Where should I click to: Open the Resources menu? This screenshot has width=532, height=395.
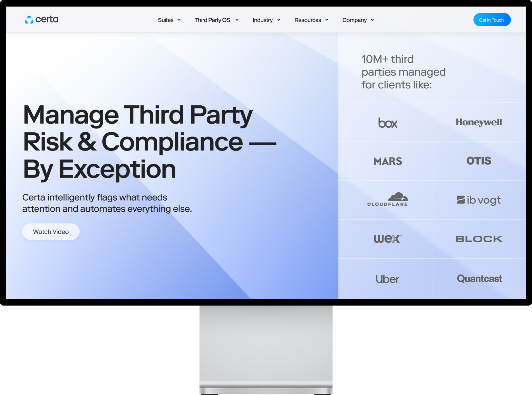308,20
